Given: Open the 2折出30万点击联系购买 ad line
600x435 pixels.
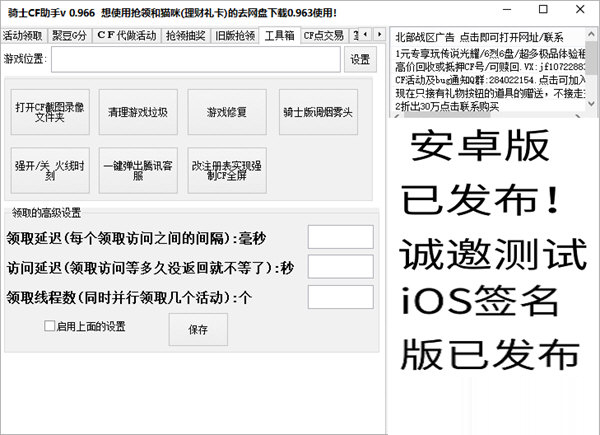Looking at the screenshot, I should coord(447,106).
